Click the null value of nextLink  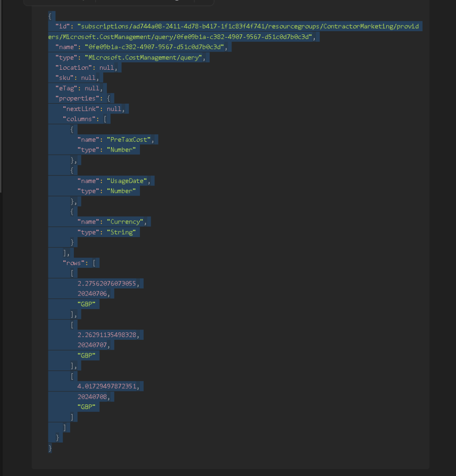(114, 109)
